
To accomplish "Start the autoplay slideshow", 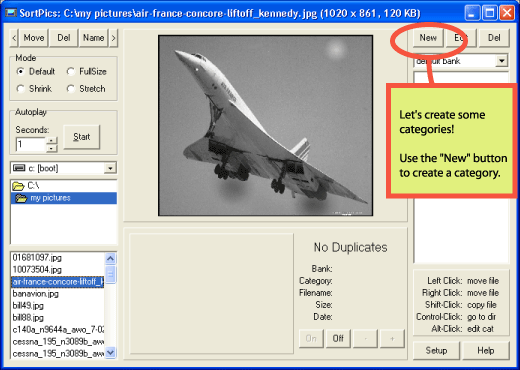I will (82, 137).
